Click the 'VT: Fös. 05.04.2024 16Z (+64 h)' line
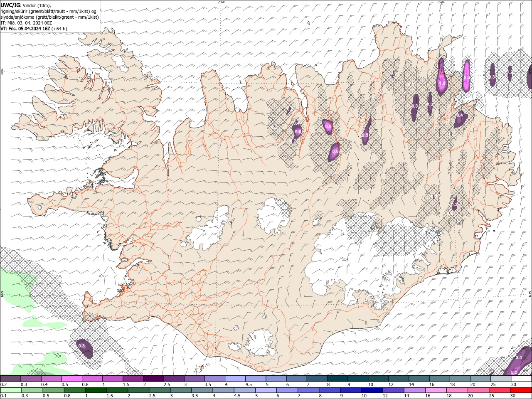The width and height of the screenshot is (532, 399). tap(34, 29)
